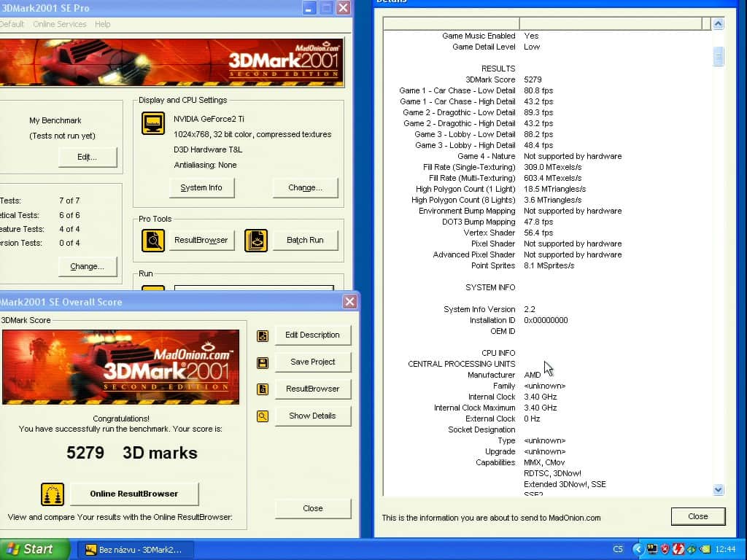Open the Help menu
The width and height of the screenshot is (747, 560).
[x=102, y=24]
